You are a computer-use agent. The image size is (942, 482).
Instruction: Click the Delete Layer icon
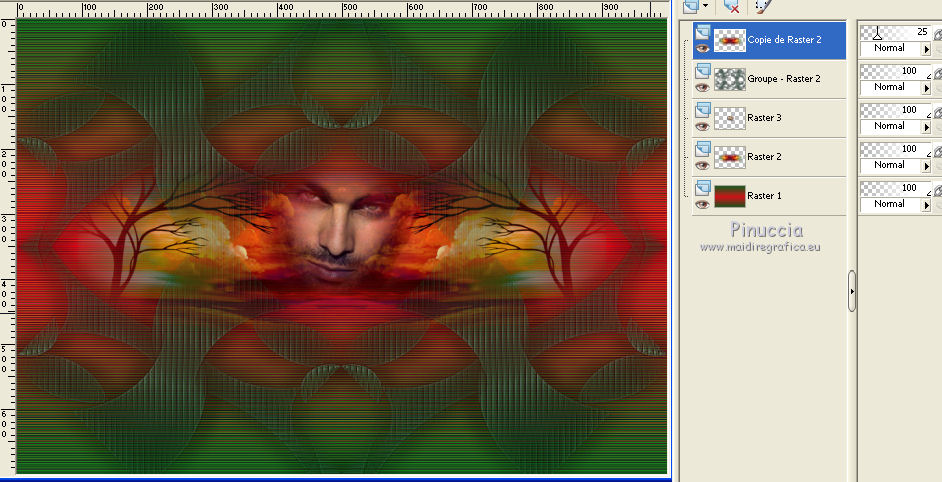[731, 6]
